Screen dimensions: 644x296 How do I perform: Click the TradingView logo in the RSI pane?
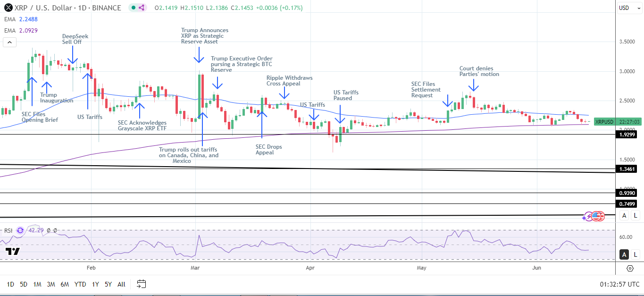pyautogui.click(x=12, y=251)
